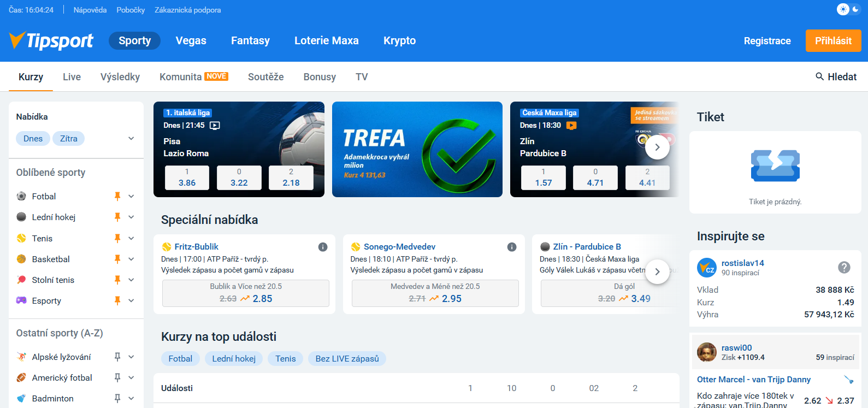
Task: Filter offer by Dnes
Action: (x=33, y=139)
